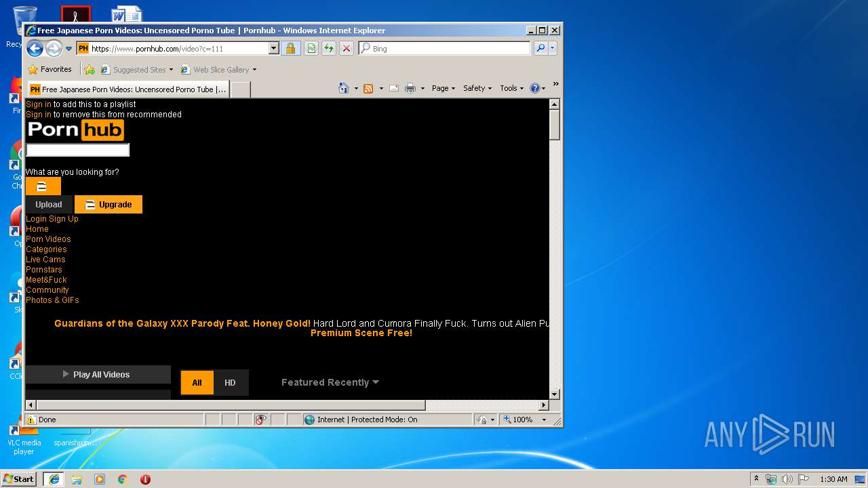Open Suggested Sites dropdown in Favorites bar
The width and height of the screenshot is (868, 488).
coord(136,69)
